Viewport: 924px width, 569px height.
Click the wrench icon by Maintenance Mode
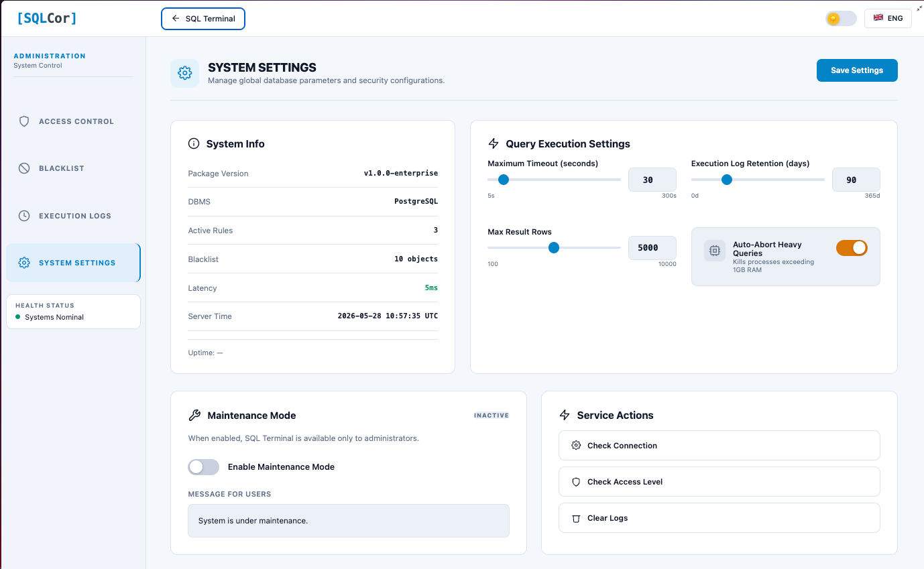tap(194, 416)
